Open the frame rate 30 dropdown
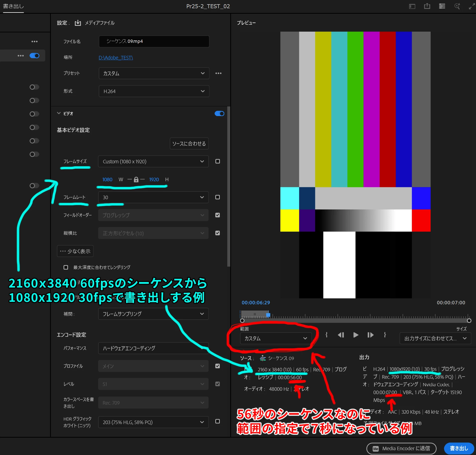Image resolution: width=476 pixels, height=455 pixels. [153, 197]
